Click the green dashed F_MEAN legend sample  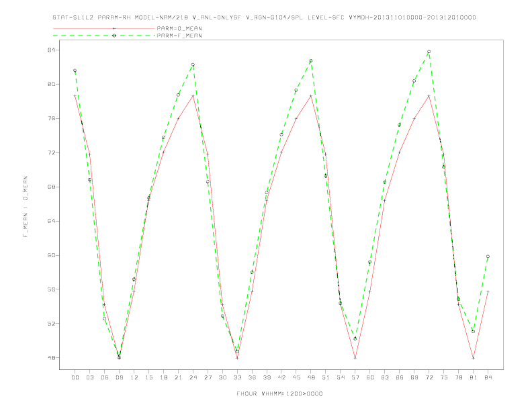point(104,36)
